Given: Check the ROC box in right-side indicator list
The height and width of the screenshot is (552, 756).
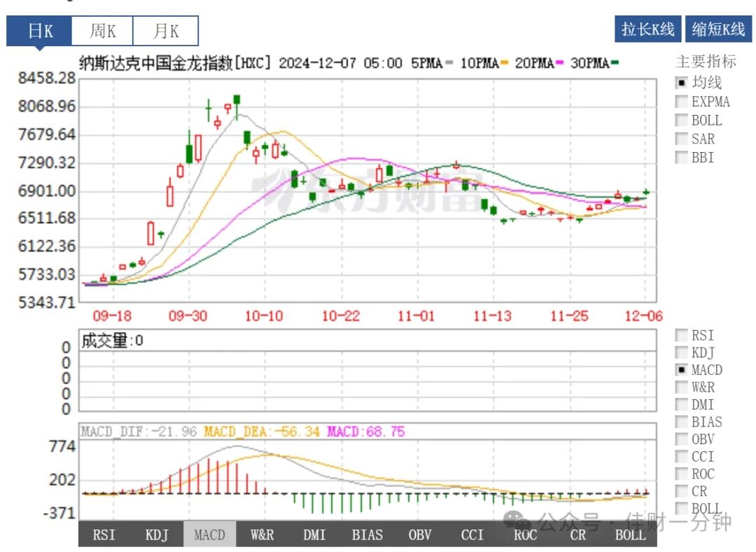Looking at the screenshot, I should (x=681, y=474).
